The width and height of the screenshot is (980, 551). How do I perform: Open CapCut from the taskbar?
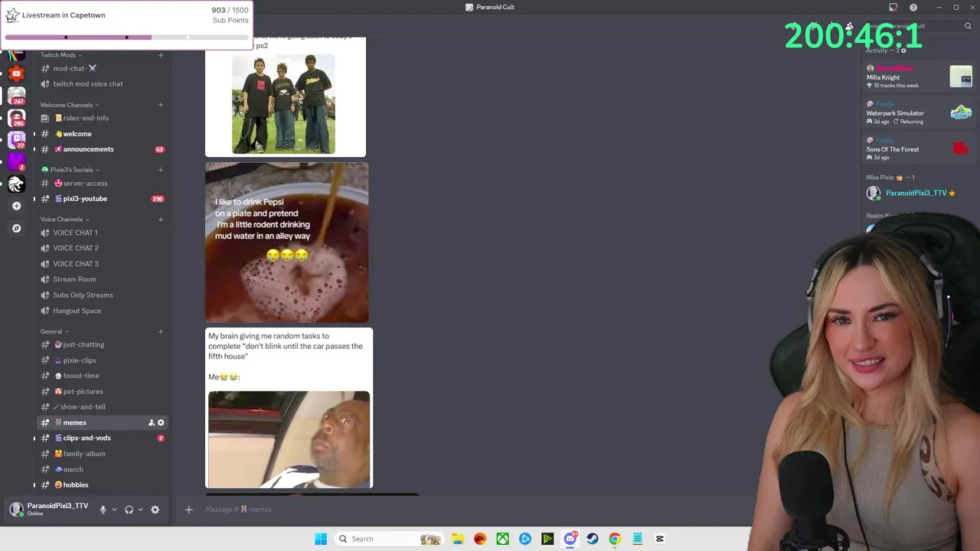(659, 539)
